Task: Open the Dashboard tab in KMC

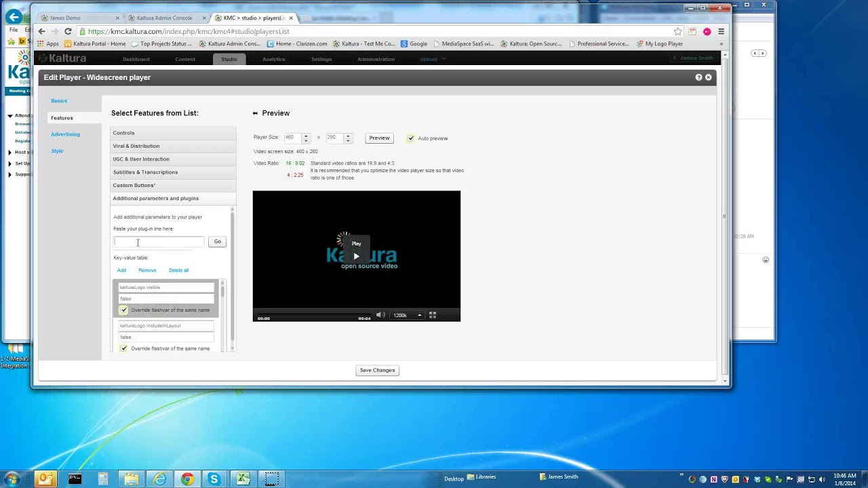Action: [x=136, y=59]
